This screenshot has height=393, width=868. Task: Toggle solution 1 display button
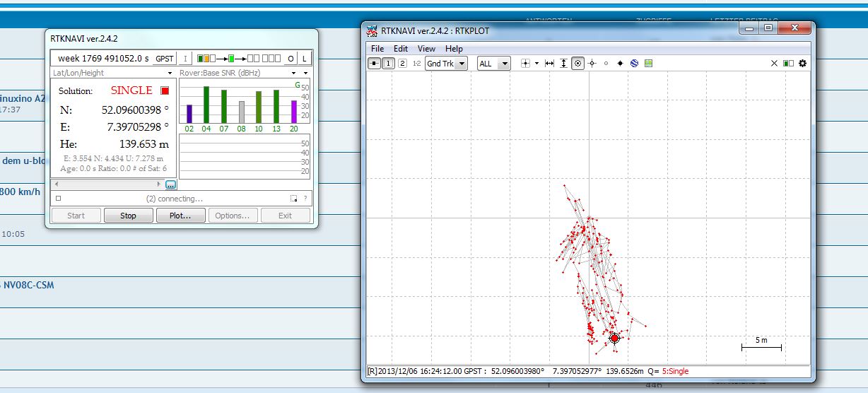point(388,64)
